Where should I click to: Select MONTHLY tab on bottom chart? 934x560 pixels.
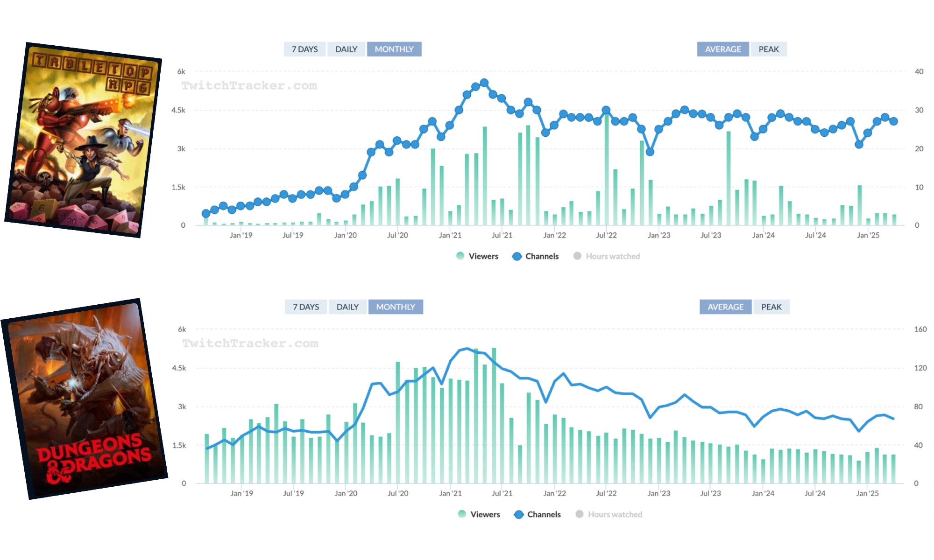click(396, 307)
